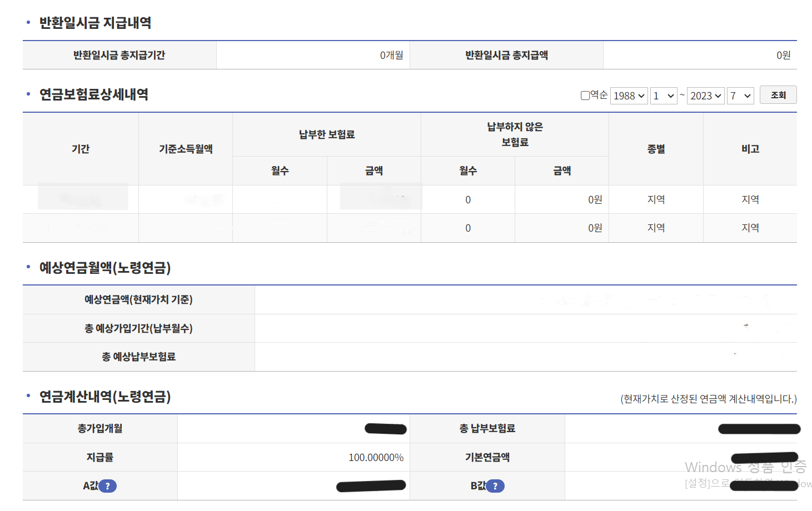The image size is (812, 511).
Task: Click the 종별 column header
Action: (x=656, y=148)
